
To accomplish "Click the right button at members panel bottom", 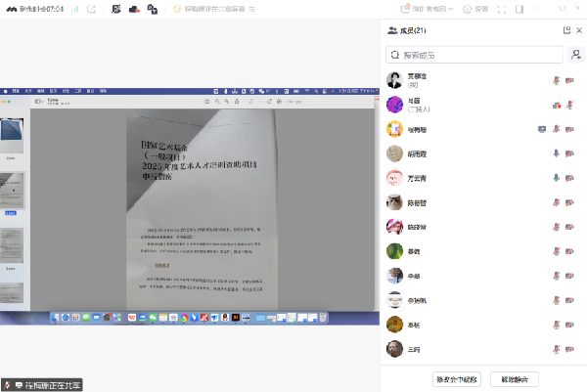I will click(514, 377).
